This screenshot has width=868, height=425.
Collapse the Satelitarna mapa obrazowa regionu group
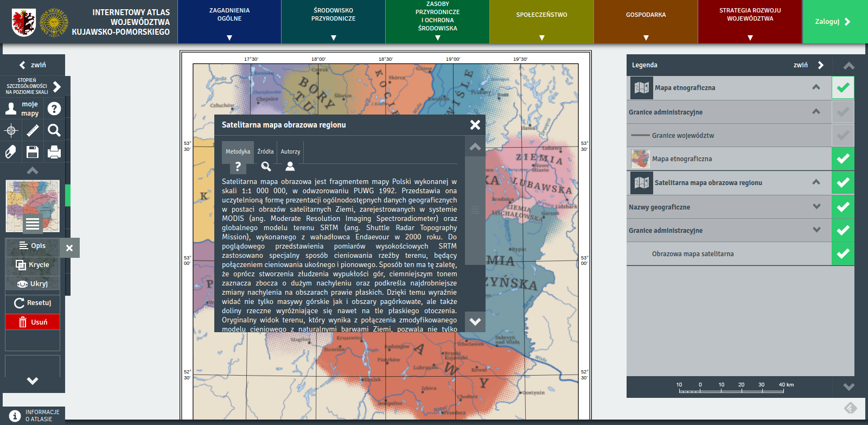[816, 182]
